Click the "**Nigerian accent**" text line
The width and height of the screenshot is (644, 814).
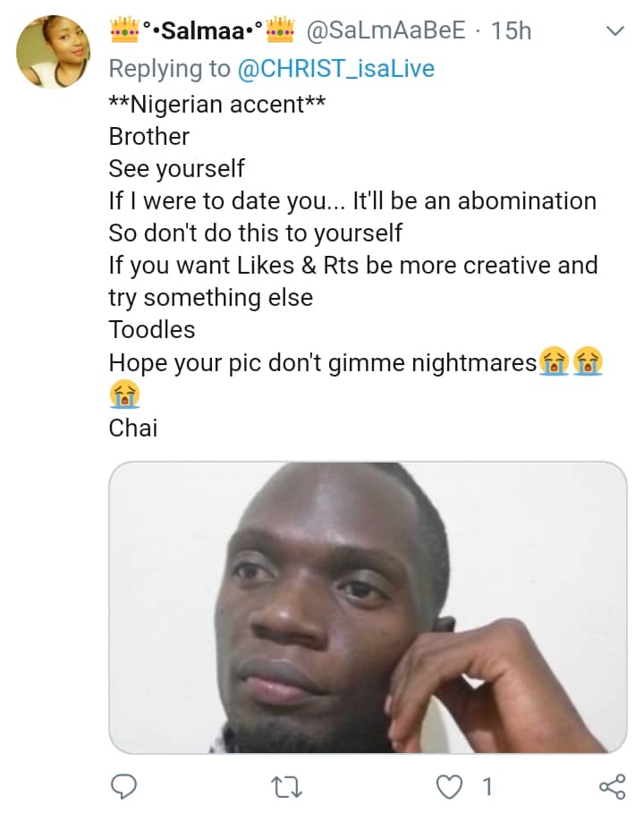coord(218,105)
